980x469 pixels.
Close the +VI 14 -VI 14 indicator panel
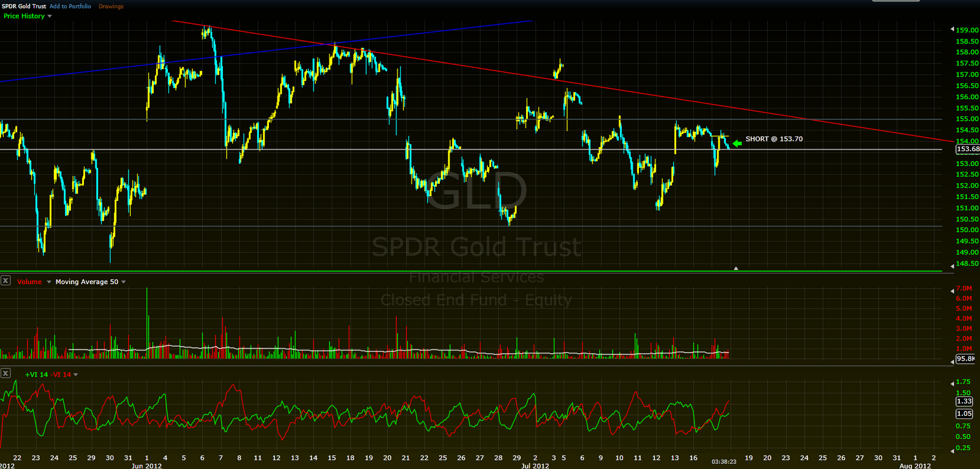tap(6, 373)
